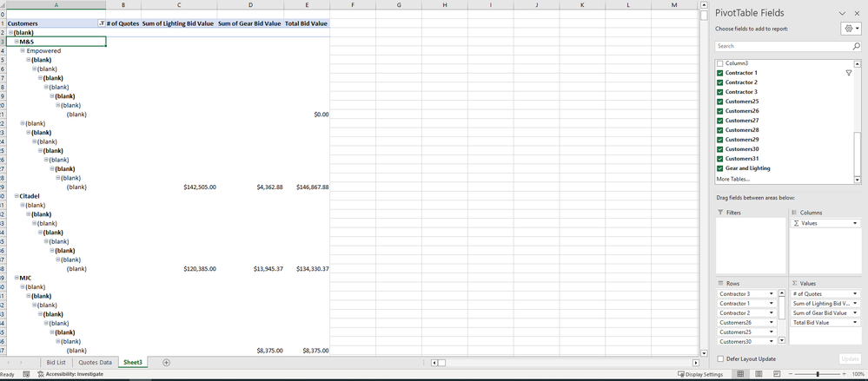Click the zoom out minus button

pos(790,374)
